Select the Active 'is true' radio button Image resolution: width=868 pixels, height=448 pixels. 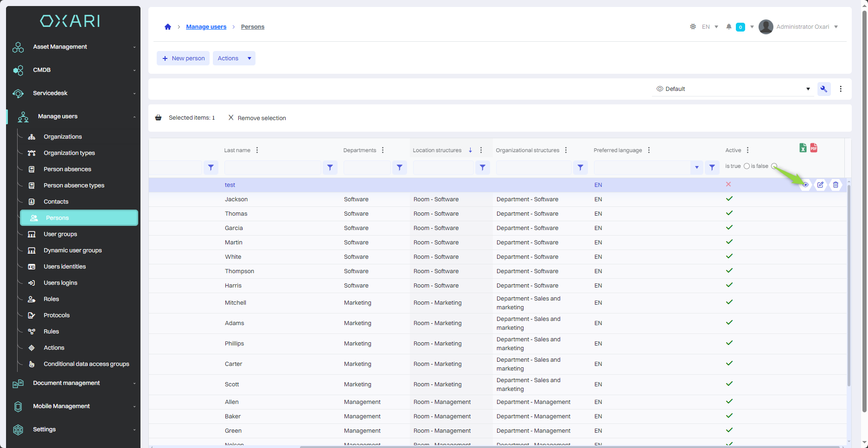tap(747, 166)
